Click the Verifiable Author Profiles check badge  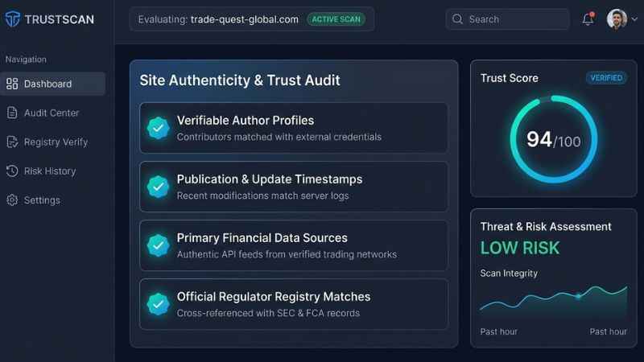[x=158, y=128]
